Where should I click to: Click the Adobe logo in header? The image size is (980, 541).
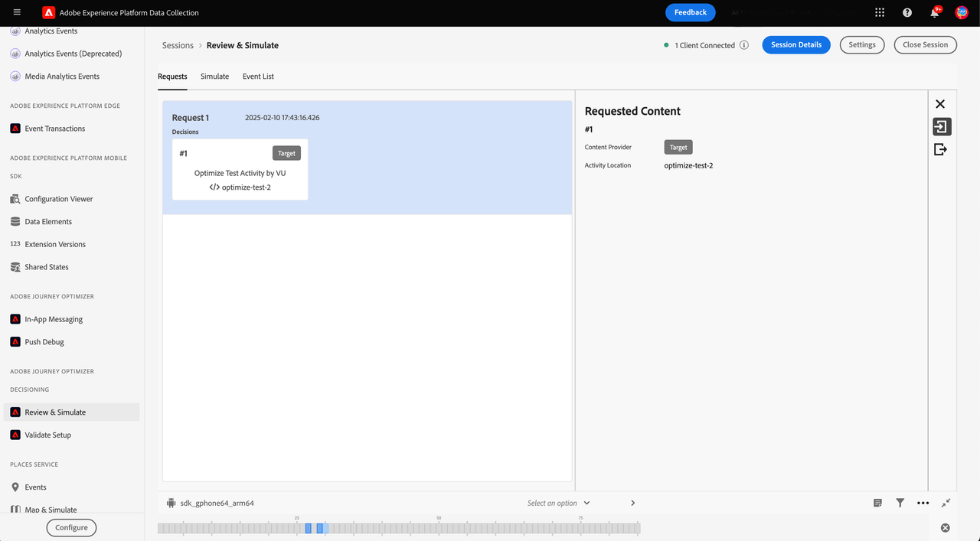pos(49,12)
